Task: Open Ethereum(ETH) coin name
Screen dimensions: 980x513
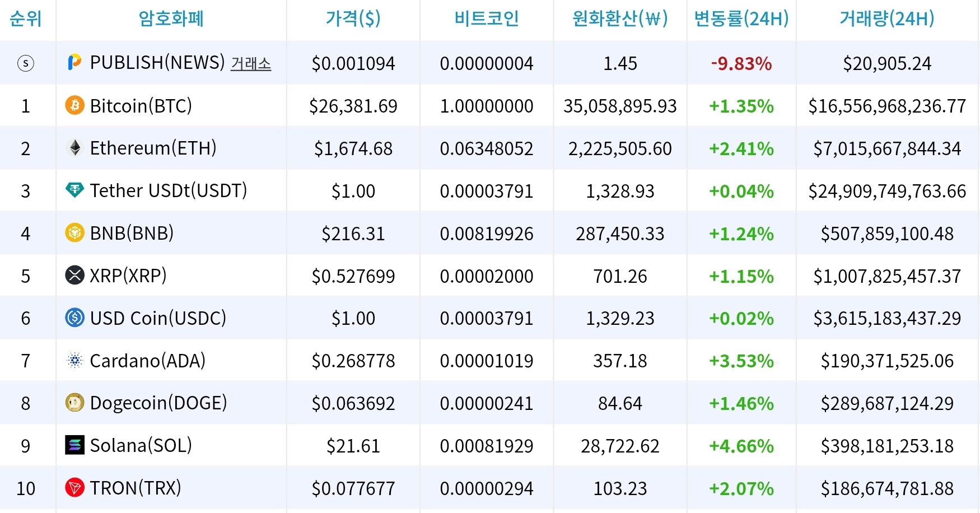Action: coord(153,148)
